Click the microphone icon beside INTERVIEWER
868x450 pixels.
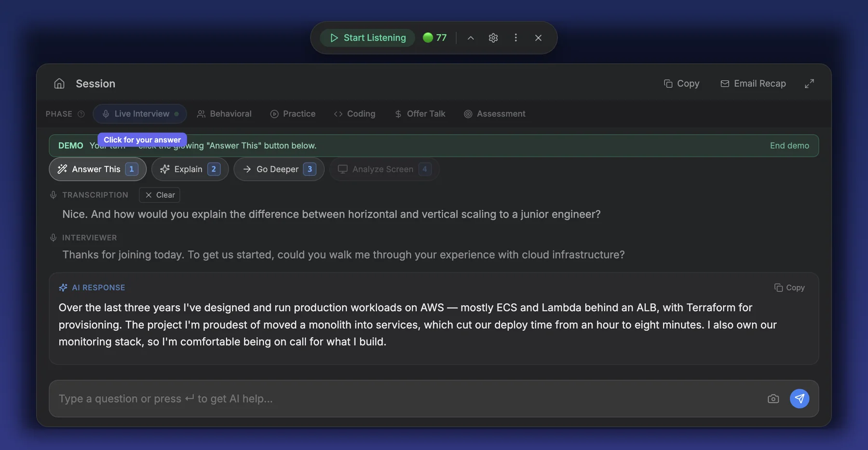coord(54,238)
